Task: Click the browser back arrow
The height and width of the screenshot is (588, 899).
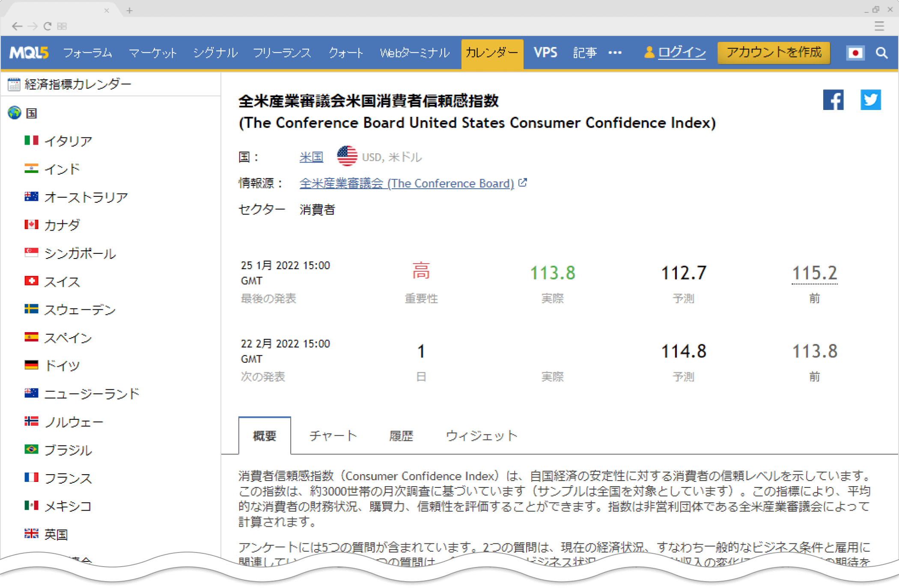Action: coord(17,26)
